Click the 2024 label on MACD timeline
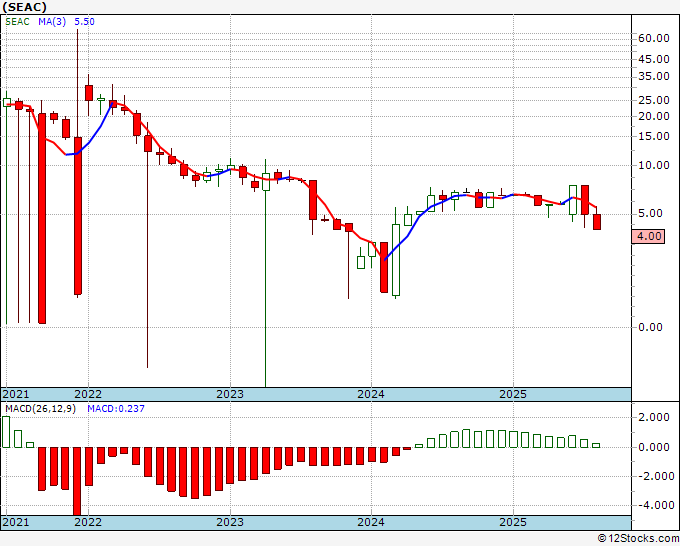 click(x=371, y=522)
